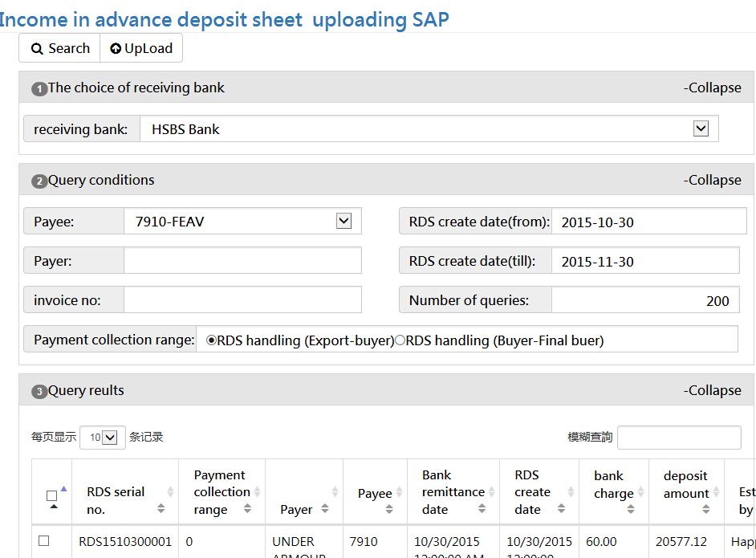Open the records-per-page dropdown

(x=110, y=438)
